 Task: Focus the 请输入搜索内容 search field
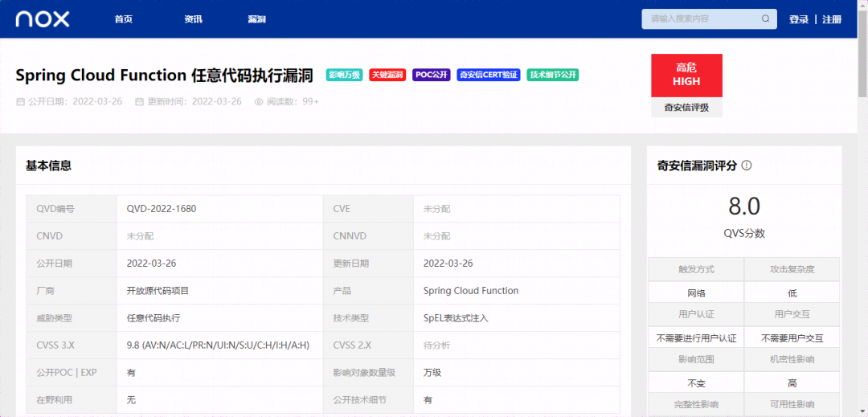(709, 18)
